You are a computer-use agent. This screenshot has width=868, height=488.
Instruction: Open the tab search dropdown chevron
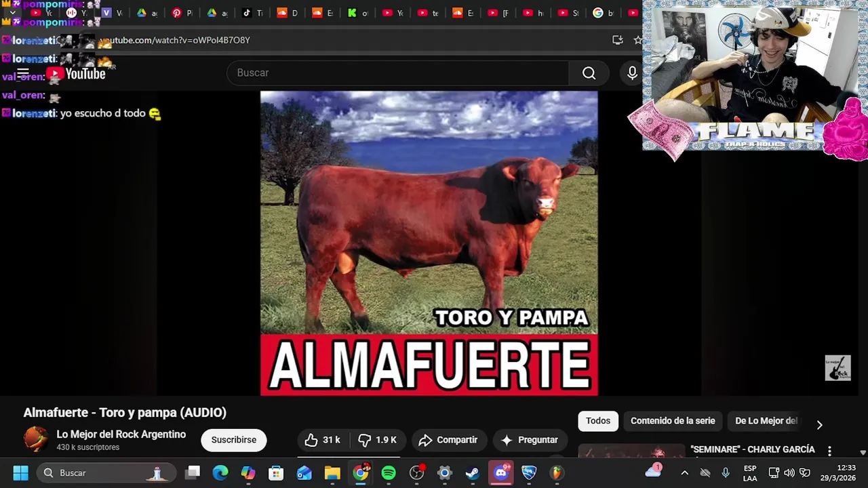click(12, 13)
